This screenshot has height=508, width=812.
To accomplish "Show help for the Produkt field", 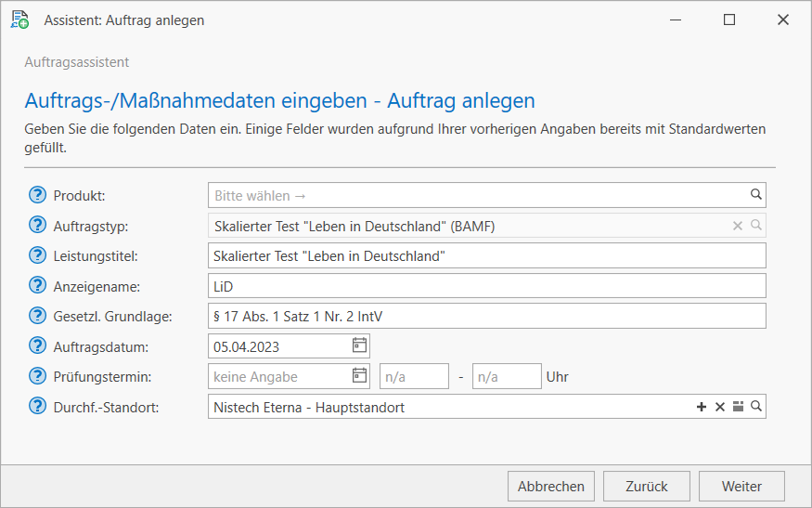I will (x=37, y=195).
